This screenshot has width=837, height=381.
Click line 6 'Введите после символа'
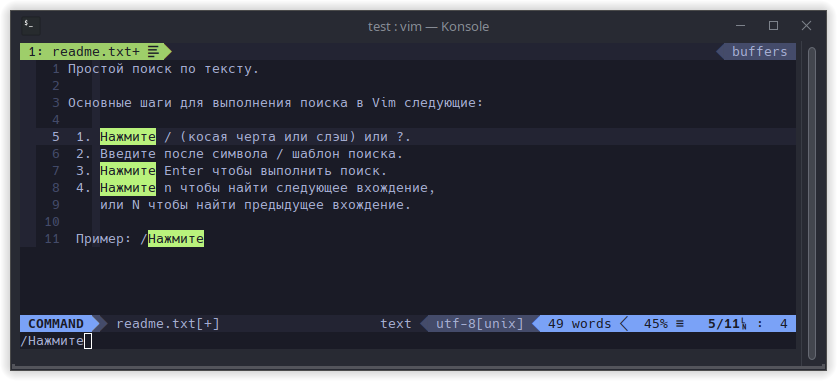(251, 154)
